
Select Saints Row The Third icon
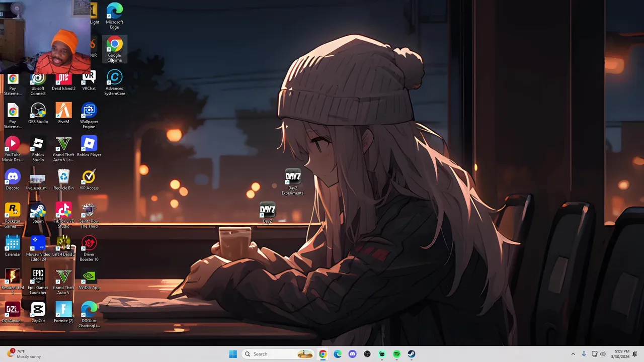click(x=89, y=216)
